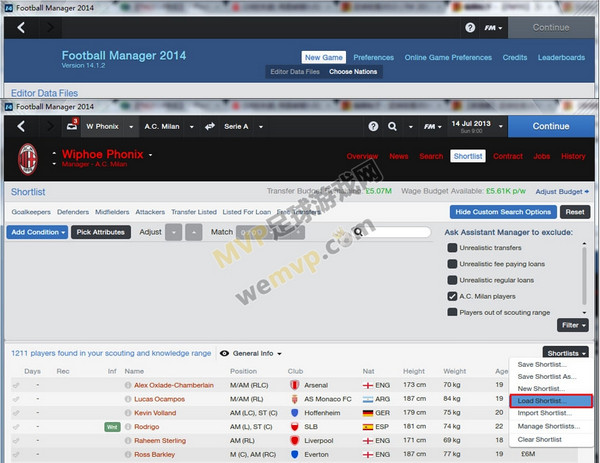Toggle Unrealistic fee paying loans checkbox

pos(452,264)
